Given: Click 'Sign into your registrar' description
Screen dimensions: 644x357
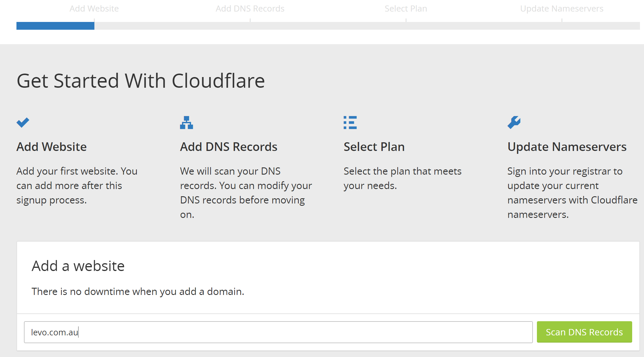Looking at the screenshot, I should click(x=572, y=193).
